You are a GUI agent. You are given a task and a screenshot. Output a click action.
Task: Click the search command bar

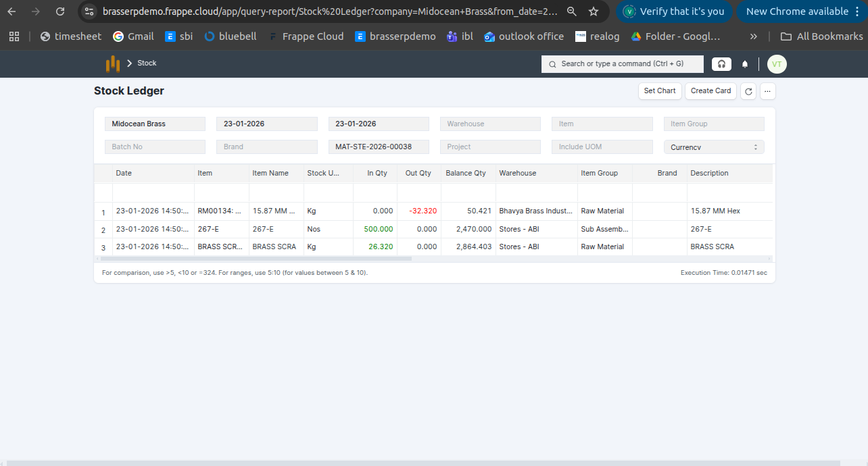(x=622, y=64)
